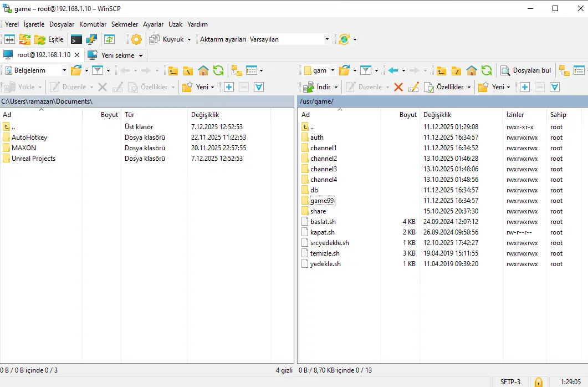The height and width of the screenshot is (387, 588).
Task: Toggle the directory tree in local panel
Action: (237, 70)
